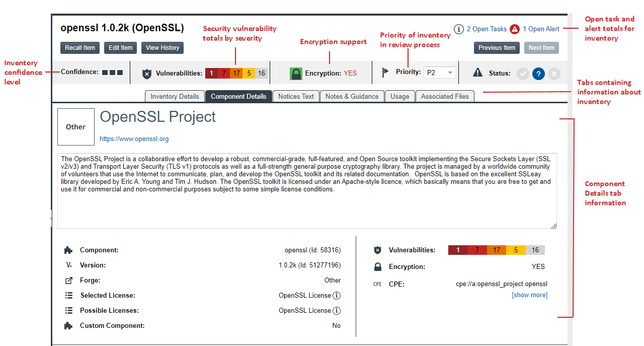Click the red Open Alert warning icon
644x346 pixels.
(x=515, y=29)
